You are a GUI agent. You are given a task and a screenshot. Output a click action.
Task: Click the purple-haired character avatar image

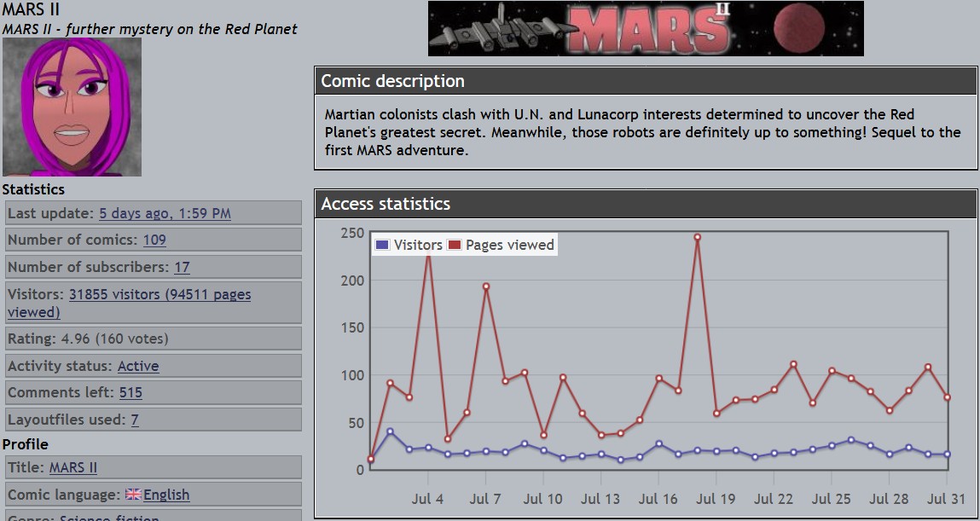[72, 107]
